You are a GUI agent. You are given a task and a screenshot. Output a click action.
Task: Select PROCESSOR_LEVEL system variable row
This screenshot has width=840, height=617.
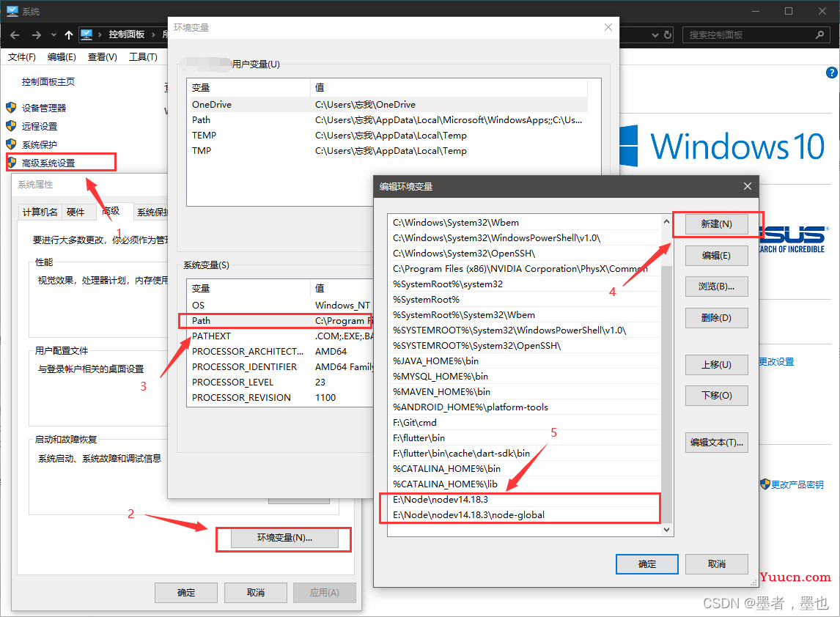point(280,383)
